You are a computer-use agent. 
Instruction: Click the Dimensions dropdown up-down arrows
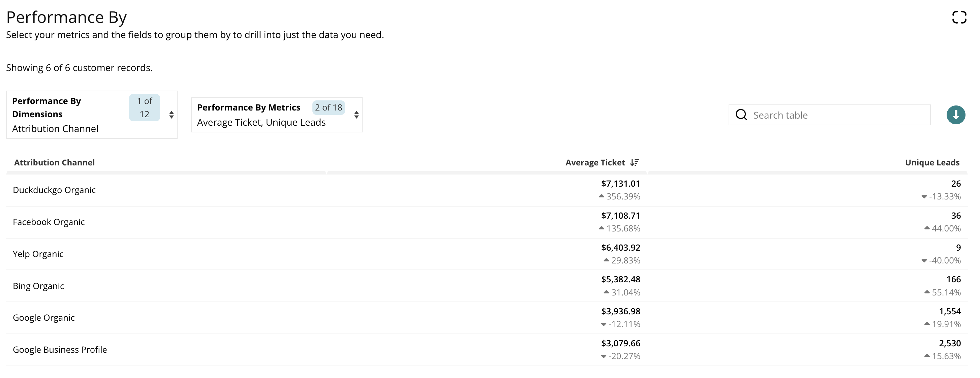(x=172, y=115)
